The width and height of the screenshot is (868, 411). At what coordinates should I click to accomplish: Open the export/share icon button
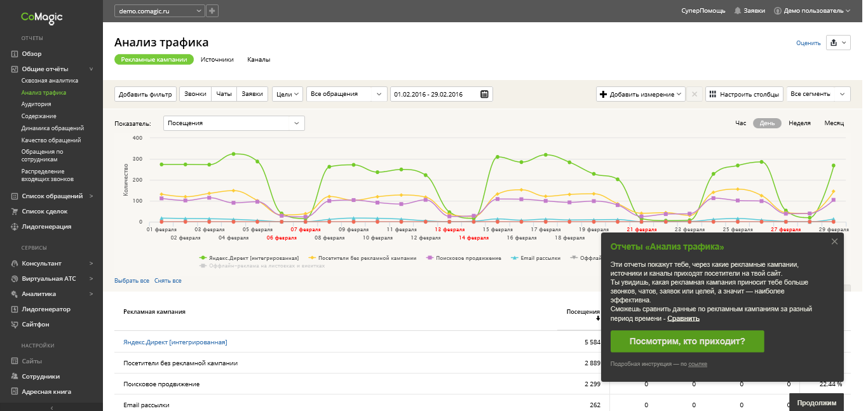(834, 43)
